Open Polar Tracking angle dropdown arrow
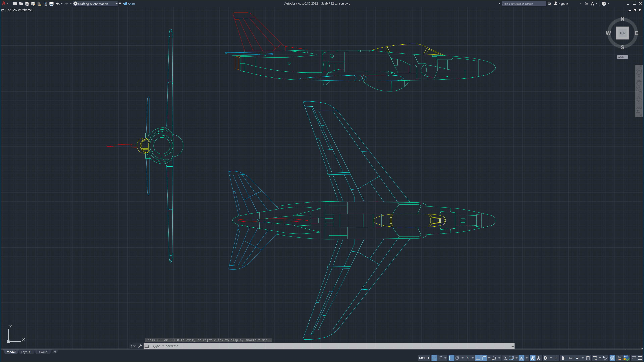The height and width of the screenshot is (362, 644). (463, 358)
